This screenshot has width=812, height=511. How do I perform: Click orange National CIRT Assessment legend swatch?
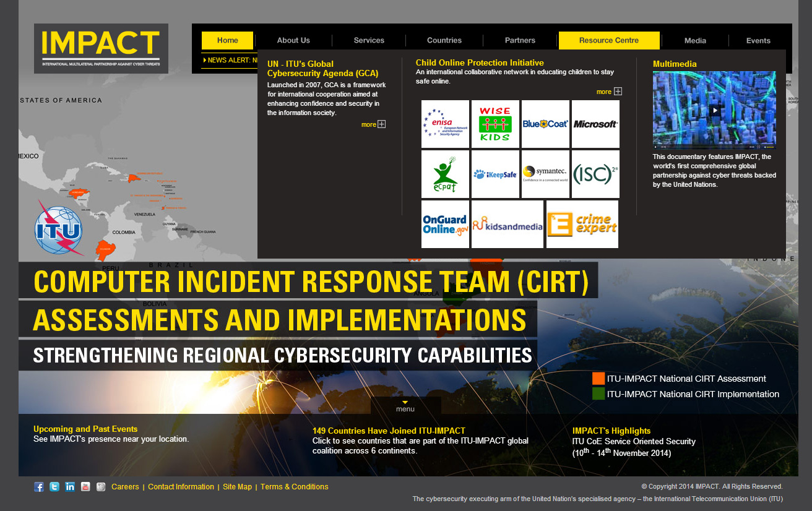[x=598, y=379]
